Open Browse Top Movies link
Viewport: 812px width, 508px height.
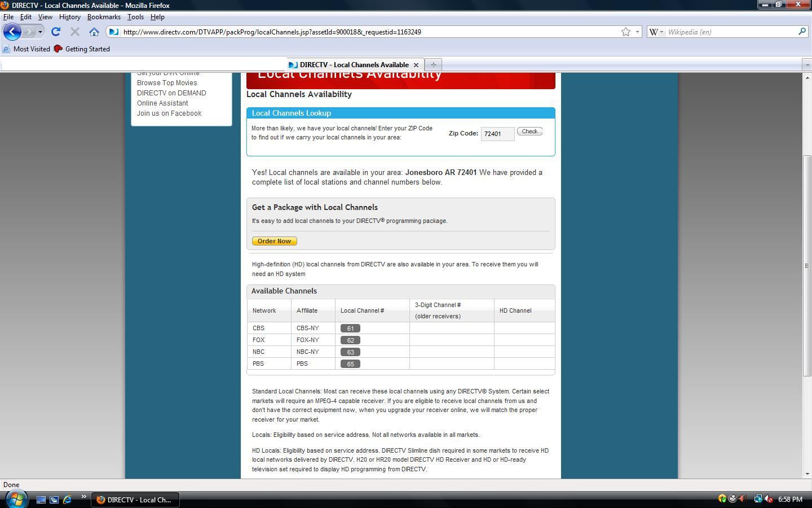point(167,83)
